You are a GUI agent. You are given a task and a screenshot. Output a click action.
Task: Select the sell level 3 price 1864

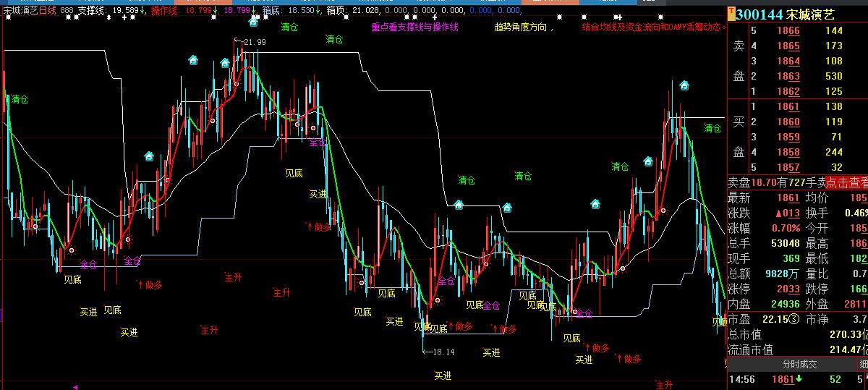[788, 62]
